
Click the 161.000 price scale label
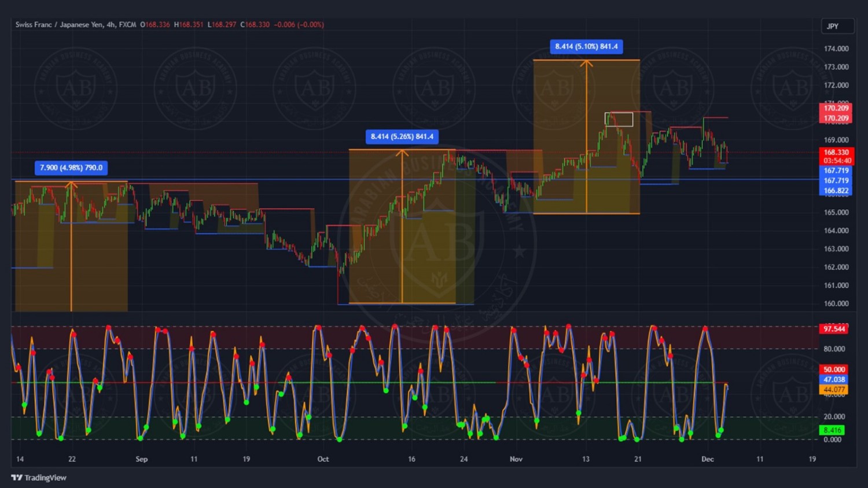[836, 286]
